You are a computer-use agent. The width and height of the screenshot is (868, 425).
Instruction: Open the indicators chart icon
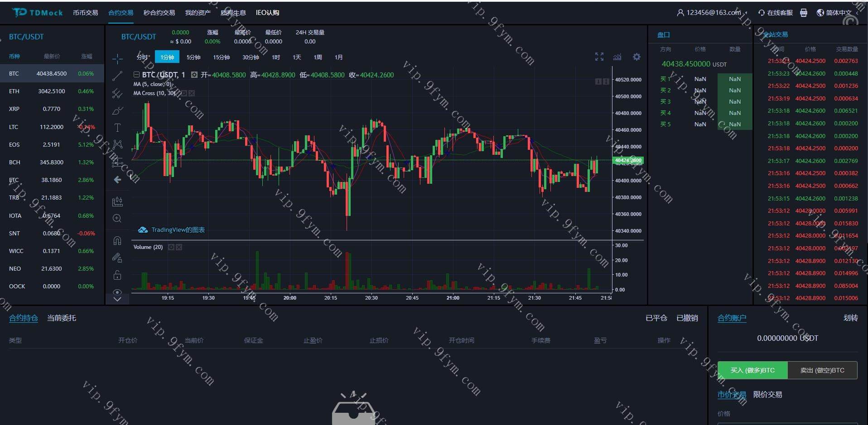pos(617,57)
